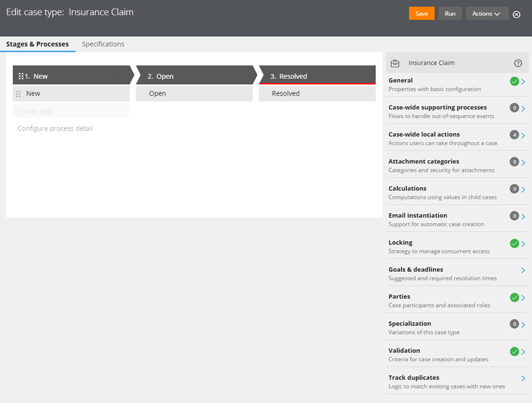Screen dimensions: 532x403
Task: Expand Attachment categories using its chevron
Action: tap(523, 162)
